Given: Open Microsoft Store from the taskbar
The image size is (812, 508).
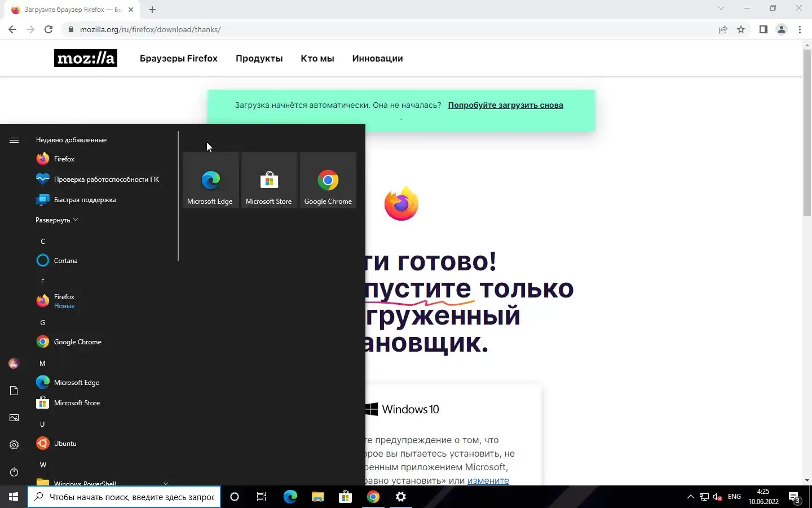Looking at the screenshot, I should (345, 497).
